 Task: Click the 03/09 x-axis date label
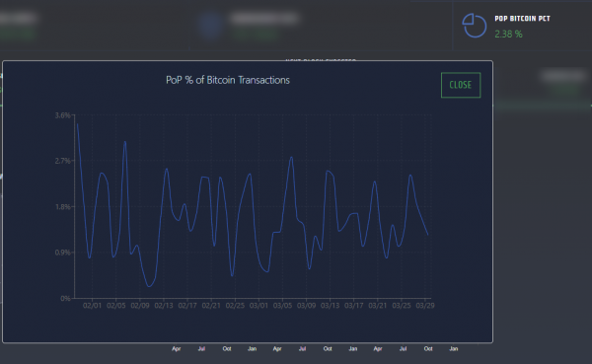[x=306, y=306]
